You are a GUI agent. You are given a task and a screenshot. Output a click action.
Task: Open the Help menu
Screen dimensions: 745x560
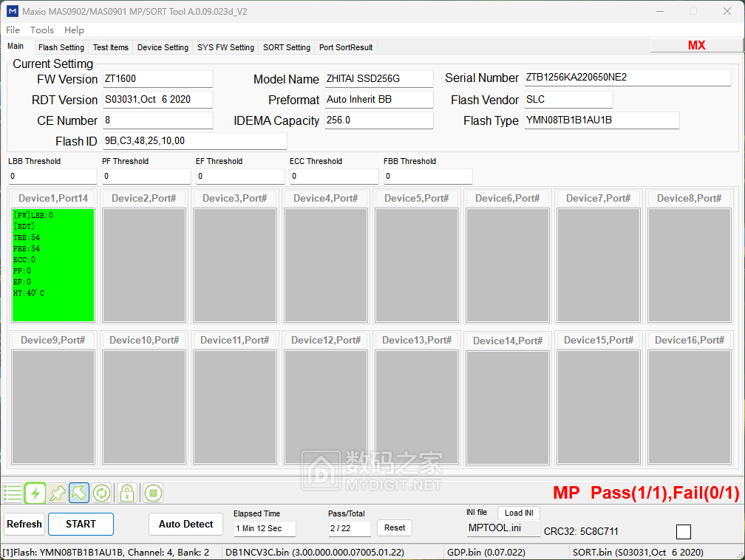coord(74,30)
